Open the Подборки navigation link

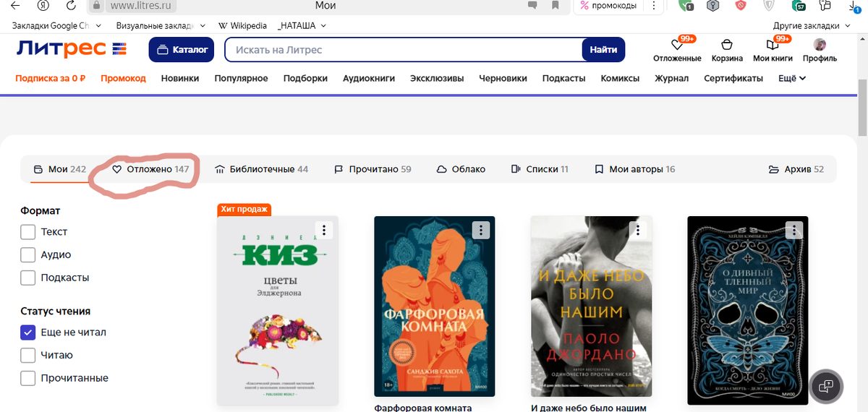coord(305,78)
